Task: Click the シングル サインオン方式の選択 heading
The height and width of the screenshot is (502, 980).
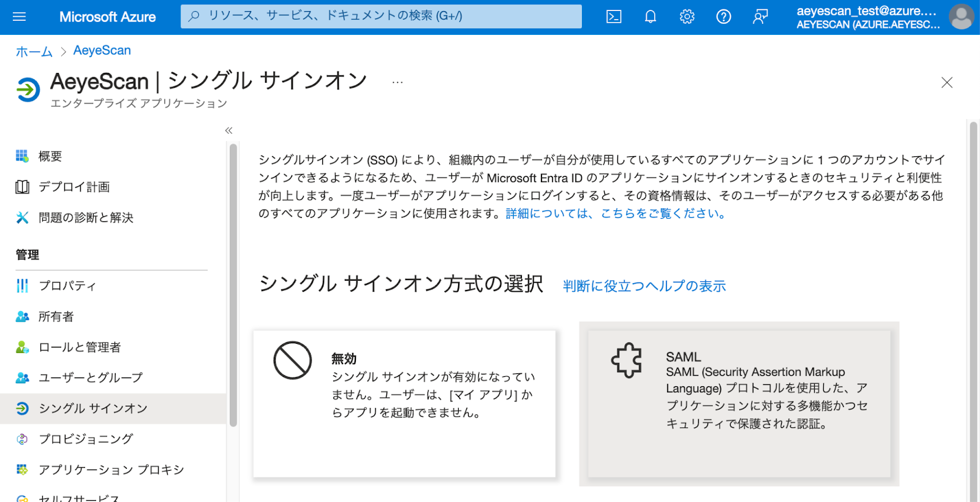Action: (x=401, y=284)
